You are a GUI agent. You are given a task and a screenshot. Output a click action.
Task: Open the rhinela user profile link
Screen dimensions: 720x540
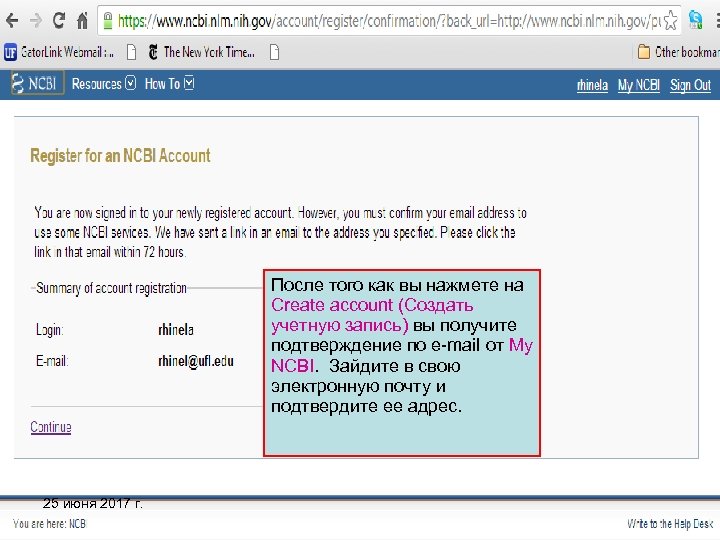coord(592,85)
